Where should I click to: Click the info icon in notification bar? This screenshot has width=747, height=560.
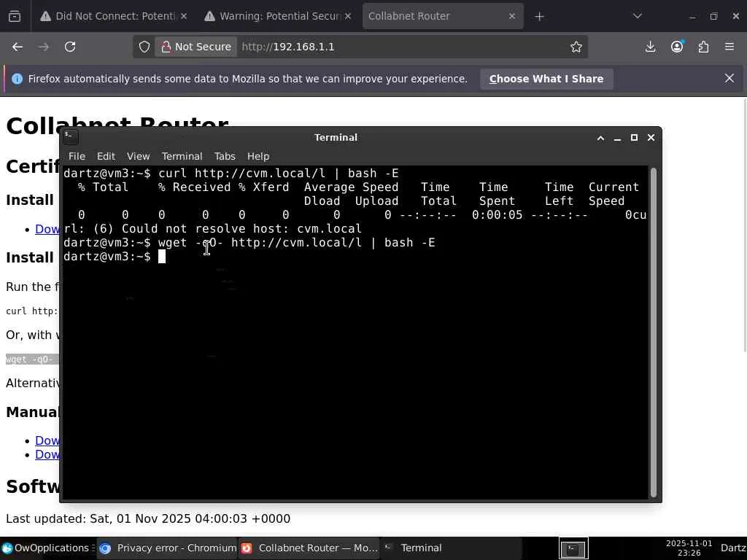[18, 79]
